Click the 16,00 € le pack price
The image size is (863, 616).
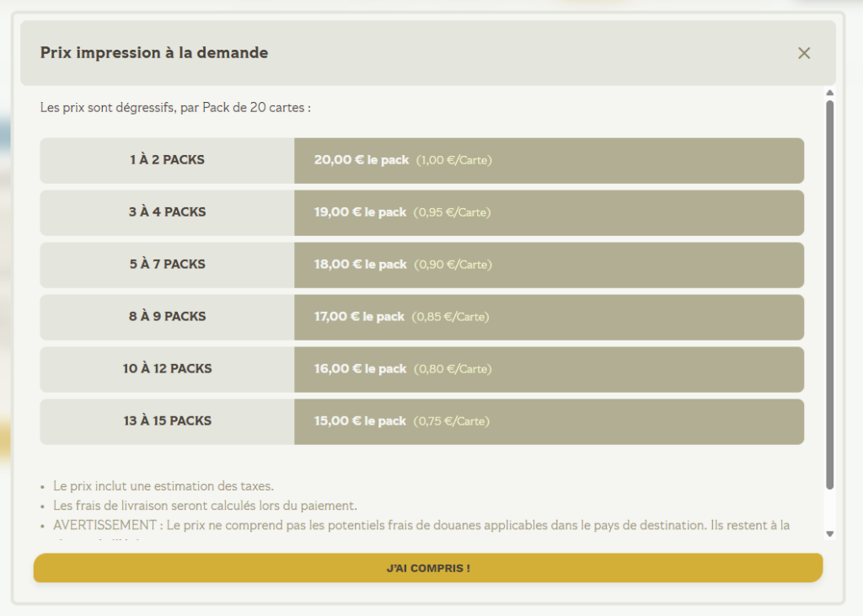pos(360,369)
